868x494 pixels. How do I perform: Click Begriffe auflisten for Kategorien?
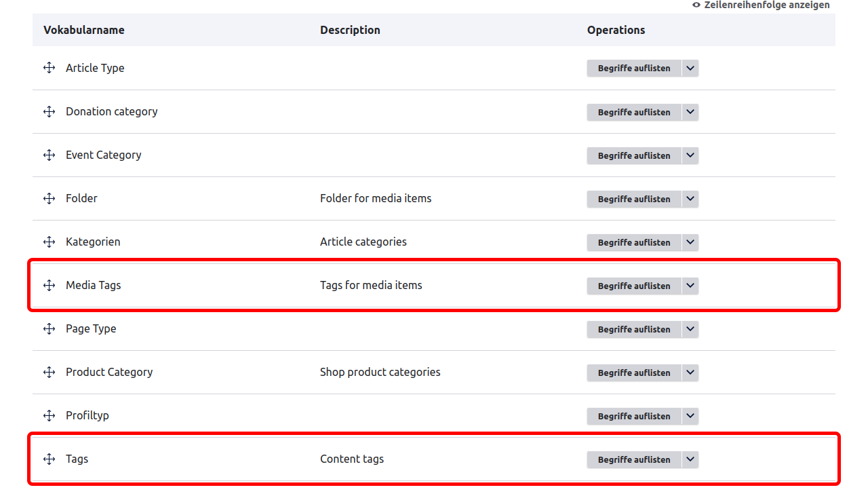point(634,242)
